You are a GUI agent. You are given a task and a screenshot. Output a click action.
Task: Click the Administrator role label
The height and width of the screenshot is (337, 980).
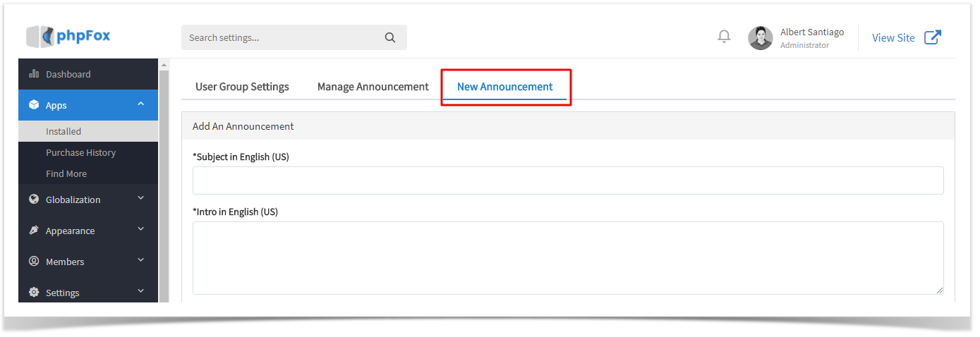coord(804,45)
